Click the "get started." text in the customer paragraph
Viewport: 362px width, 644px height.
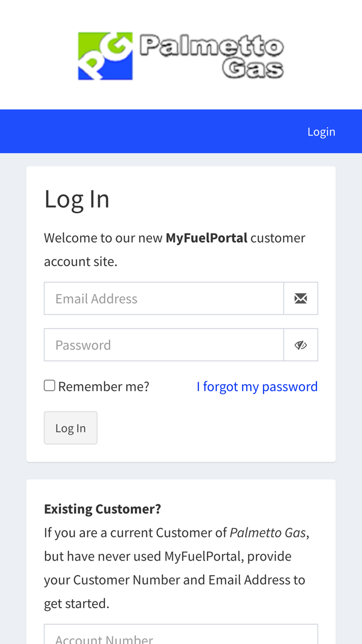pyautogui.click(x=77, y=603)
